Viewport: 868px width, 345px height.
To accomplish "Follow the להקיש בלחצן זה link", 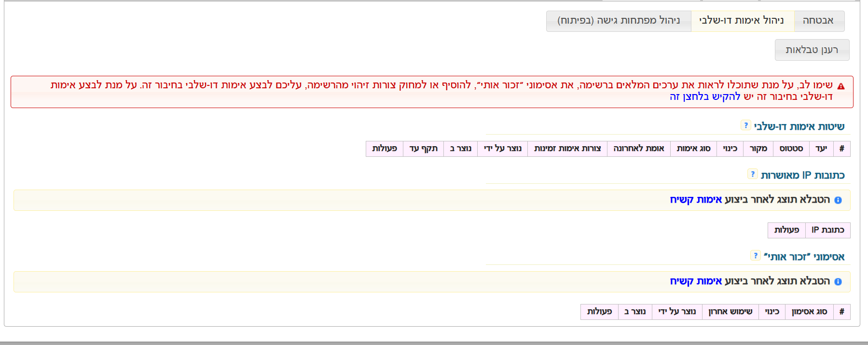I will (x=704, y=97).
